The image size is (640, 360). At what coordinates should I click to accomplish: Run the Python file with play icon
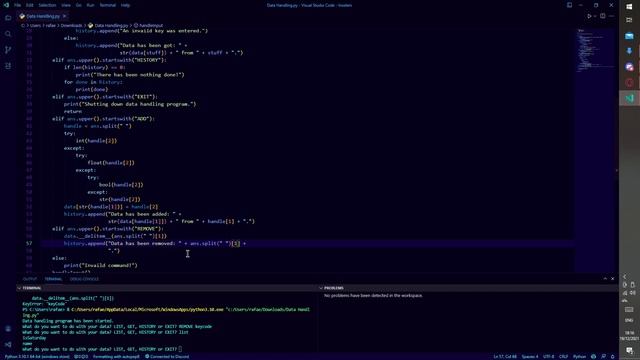(x=589, y=16)
